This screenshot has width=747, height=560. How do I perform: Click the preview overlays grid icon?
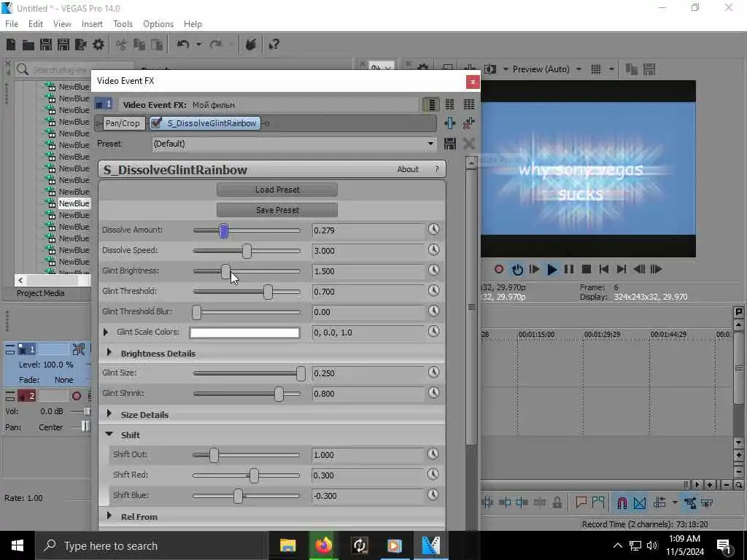click(595, 69)
